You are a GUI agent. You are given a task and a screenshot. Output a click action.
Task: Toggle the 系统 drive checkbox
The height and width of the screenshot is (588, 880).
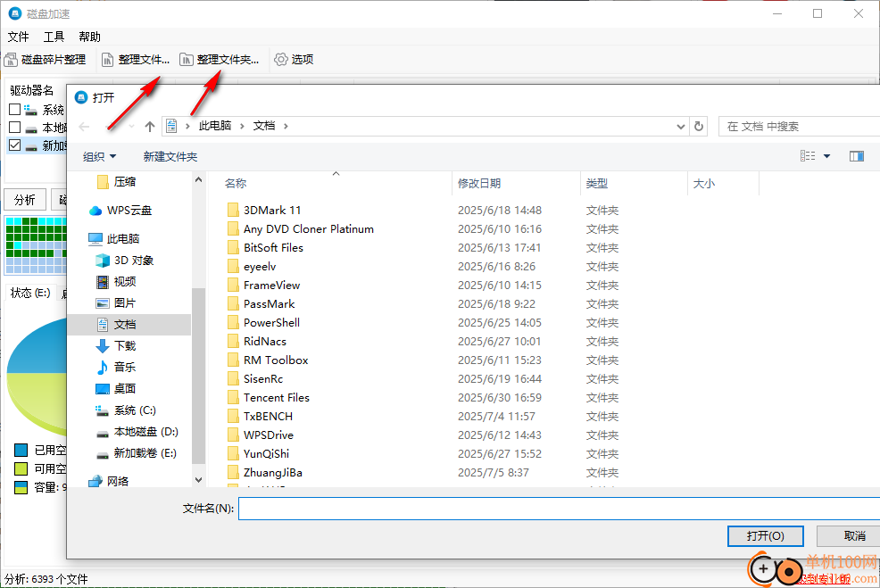15,110
